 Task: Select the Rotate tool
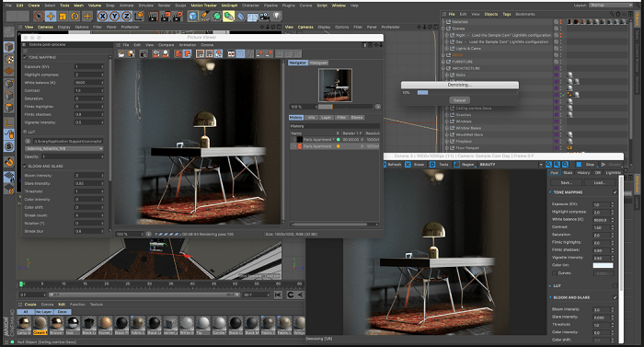point(75,16)
